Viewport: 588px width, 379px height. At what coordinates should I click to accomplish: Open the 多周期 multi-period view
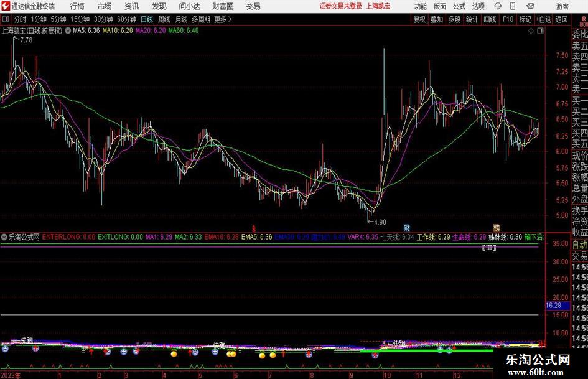[201, 19]
